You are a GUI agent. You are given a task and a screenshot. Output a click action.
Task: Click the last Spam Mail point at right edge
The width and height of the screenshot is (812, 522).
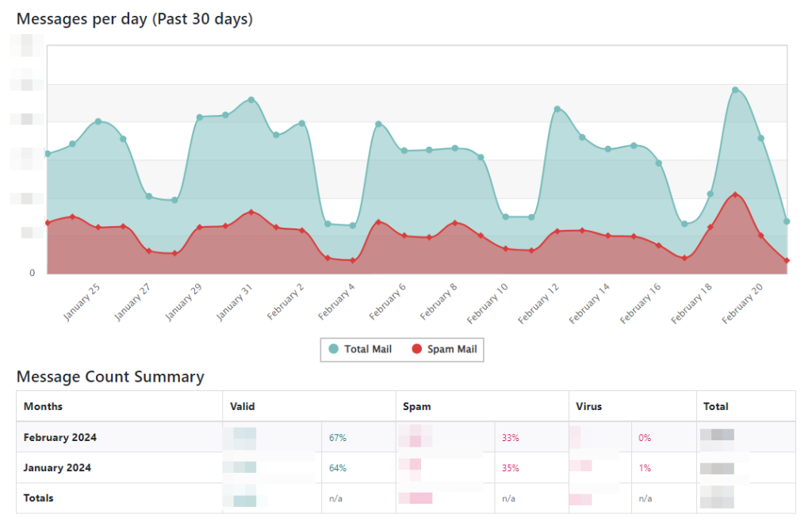point(786,260)
